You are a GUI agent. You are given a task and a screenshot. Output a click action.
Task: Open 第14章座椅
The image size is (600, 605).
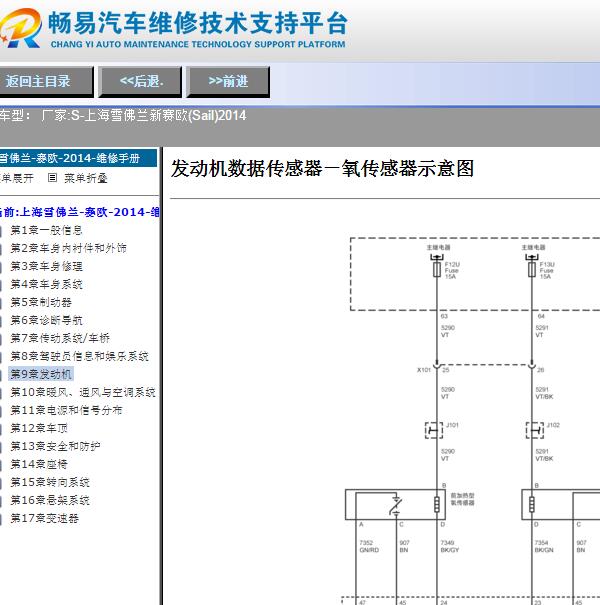pos(39,464)
